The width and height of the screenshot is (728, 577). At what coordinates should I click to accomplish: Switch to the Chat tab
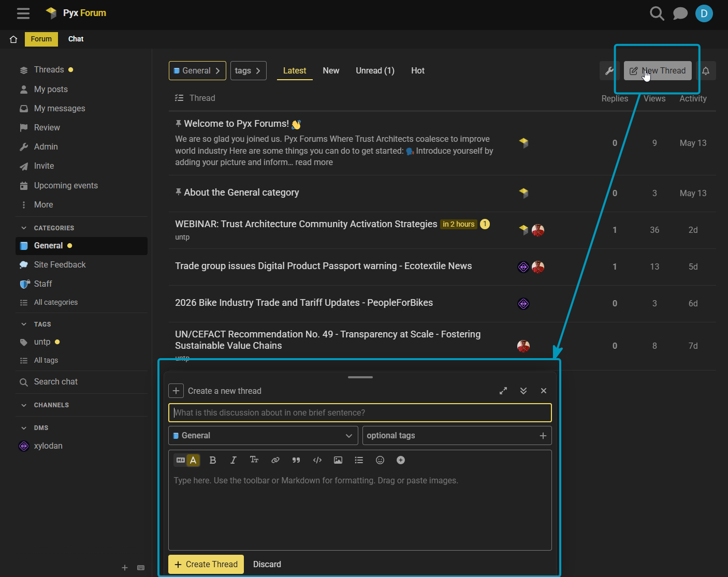76,39
